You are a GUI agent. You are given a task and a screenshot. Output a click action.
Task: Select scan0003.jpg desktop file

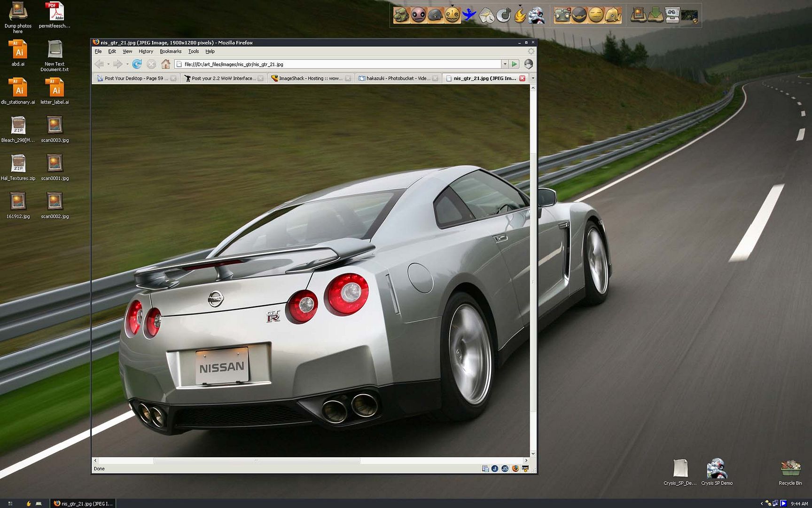55,129
